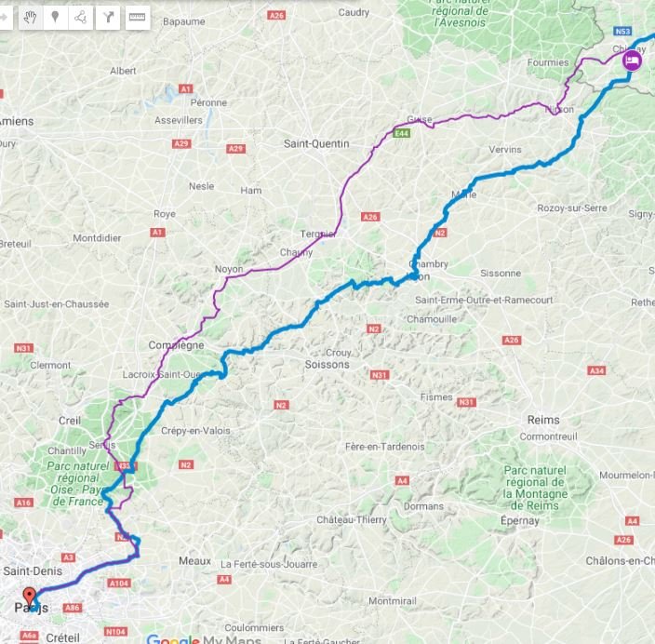Choose the Add marker tool

point(55,18)
